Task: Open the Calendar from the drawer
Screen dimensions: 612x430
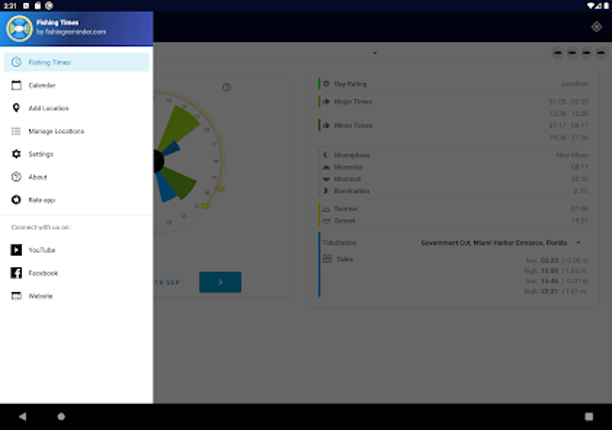Action: coord(42,85)
